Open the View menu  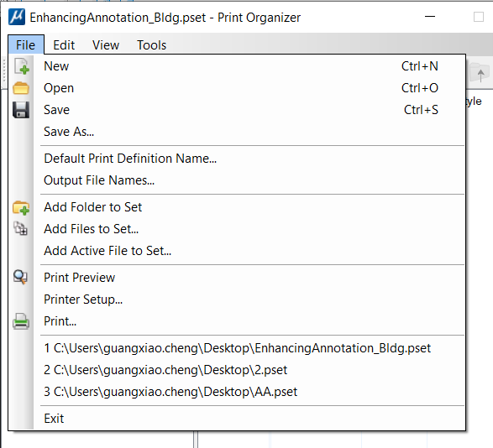click(x=106, y=45)
